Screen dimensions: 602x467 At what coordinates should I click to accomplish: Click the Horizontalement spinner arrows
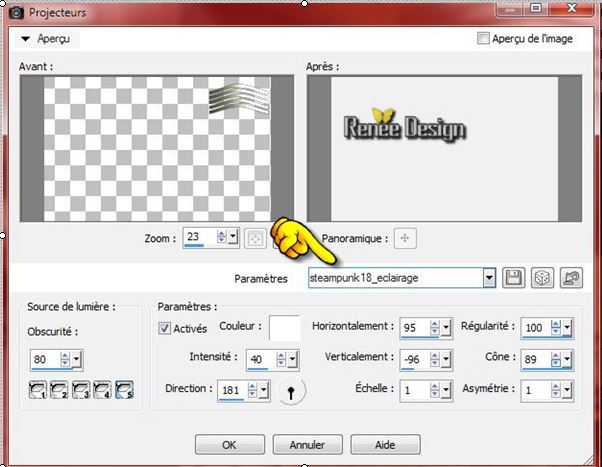(435, 328)
